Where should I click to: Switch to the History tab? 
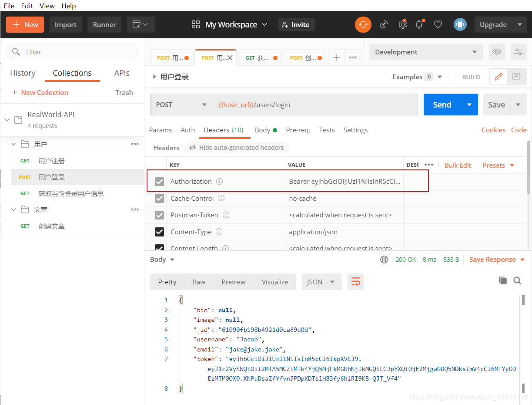click(x=23, y=73)
